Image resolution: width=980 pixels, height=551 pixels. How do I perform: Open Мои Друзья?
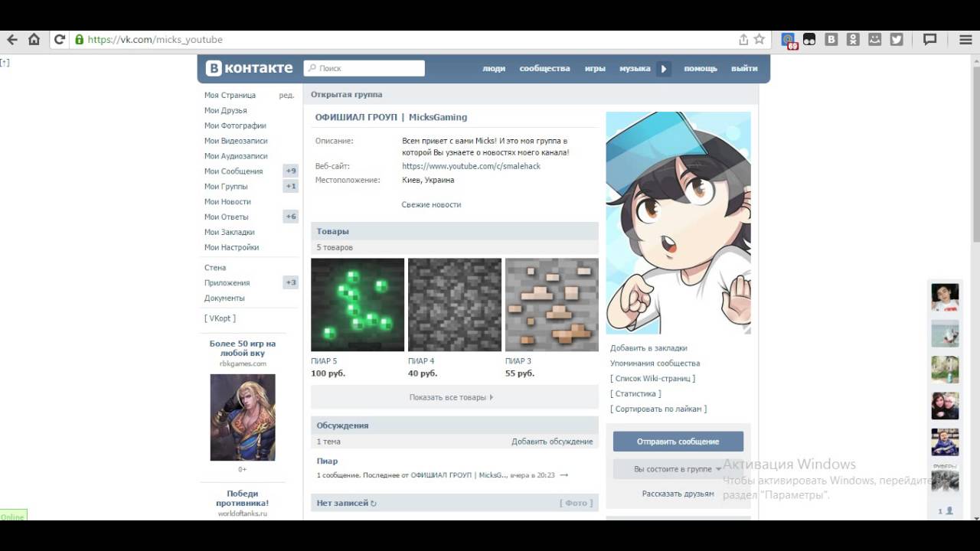pyautogui.click(x=225, y=110)
